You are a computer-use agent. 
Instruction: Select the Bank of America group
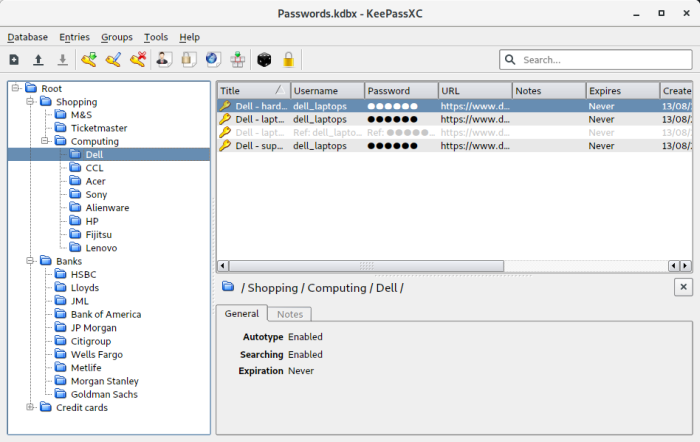coord(106,314)
